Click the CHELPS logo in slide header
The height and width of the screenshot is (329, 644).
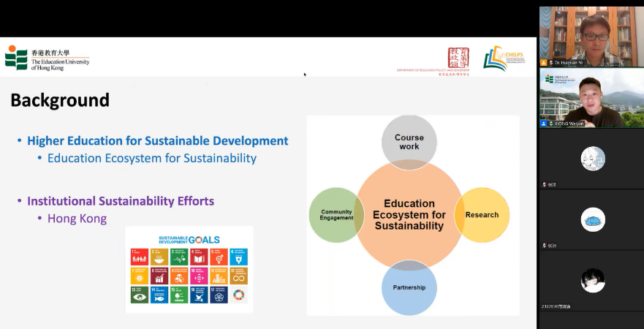(504, 58)
